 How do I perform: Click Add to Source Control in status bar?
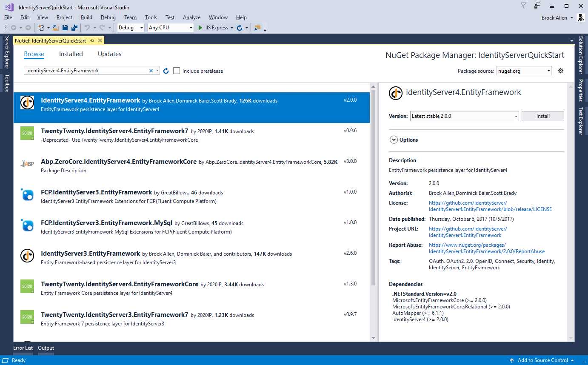pos(543,360)
